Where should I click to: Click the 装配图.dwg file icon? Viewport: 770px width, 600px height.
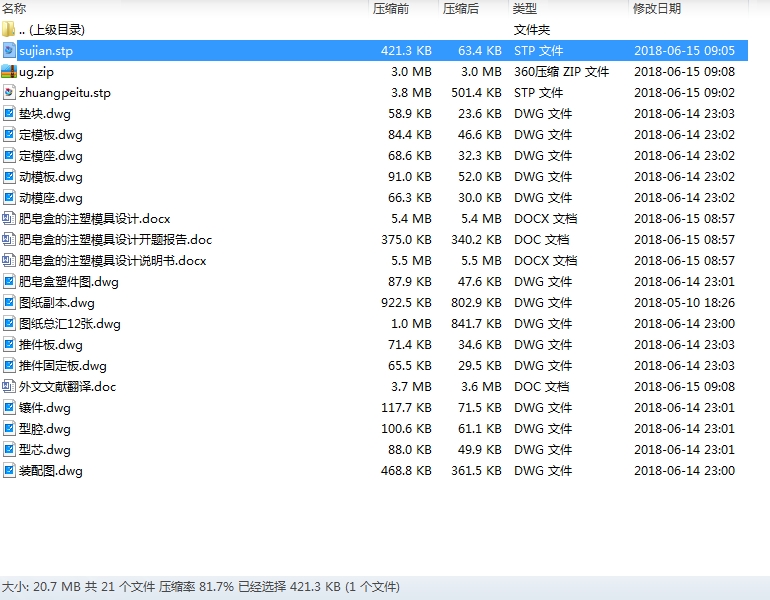tap(8, 471)
